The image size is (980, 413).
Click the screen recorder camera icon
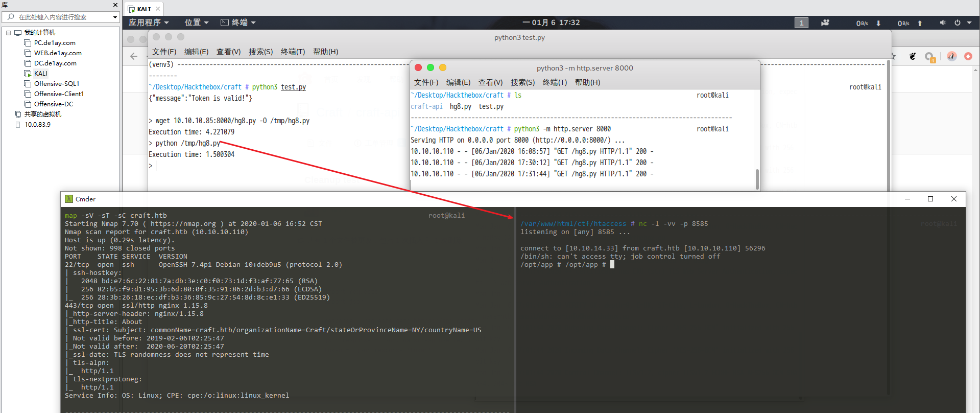click(825, 22)
